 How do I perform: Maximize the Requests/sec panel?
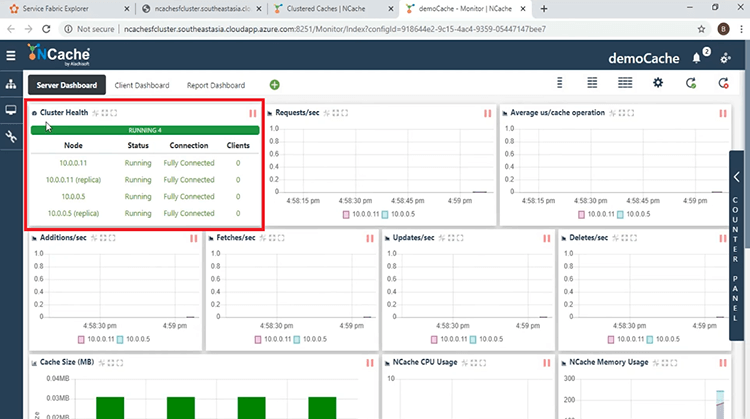point(344,113)
